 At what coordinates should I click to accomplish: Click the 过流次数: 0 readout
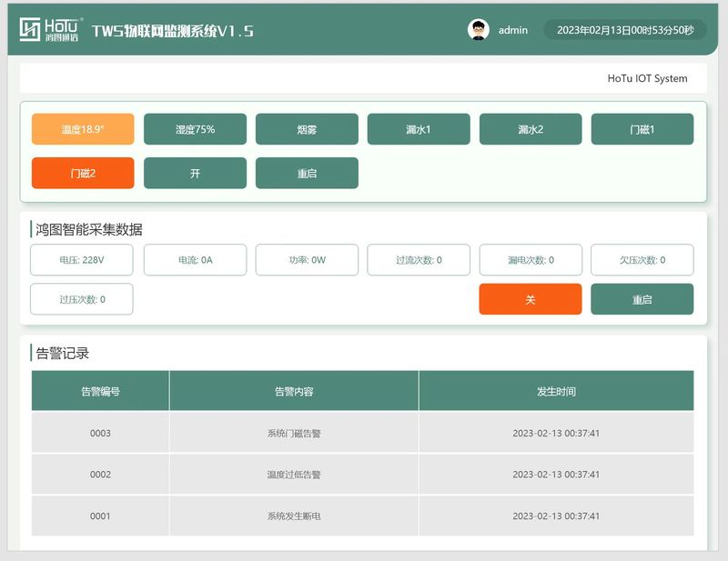[419, 260]
